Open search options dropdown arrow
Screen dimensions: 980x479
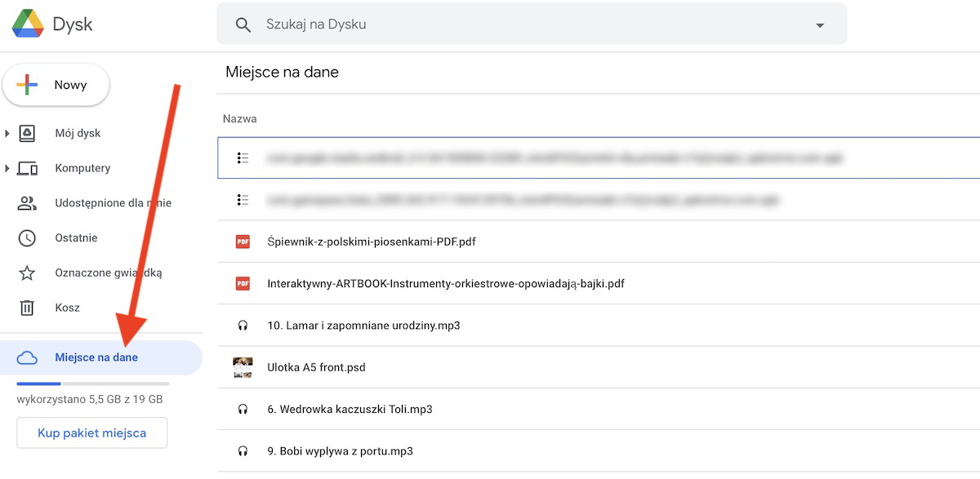click(820, 25)
